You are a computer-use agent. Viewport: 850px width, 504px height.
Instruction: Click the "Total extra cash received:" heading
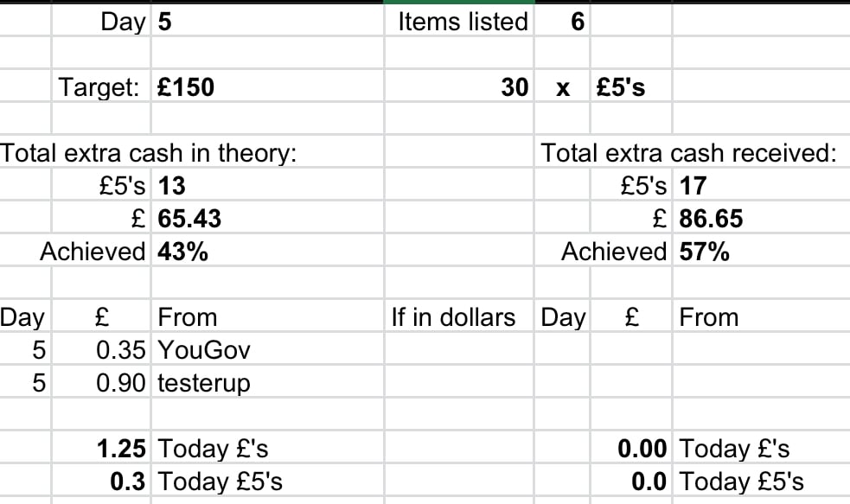point(688,153)
